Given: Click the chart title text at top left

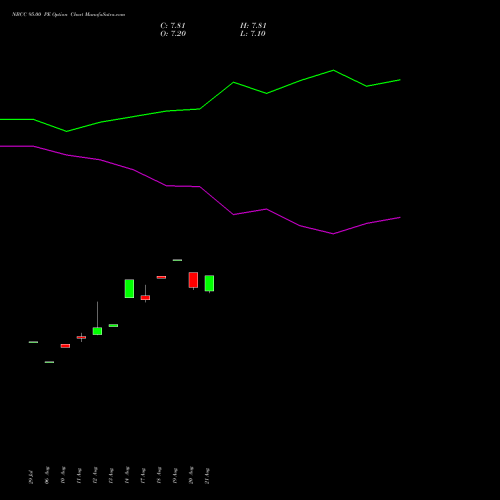Looking at the screenshot, I should (x=68, y=14).
